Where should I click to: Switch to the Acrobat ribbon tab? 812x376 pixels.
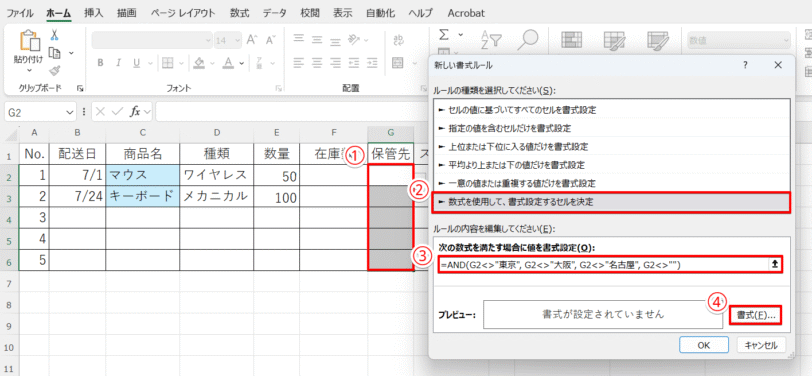click(x=466, y=12)
